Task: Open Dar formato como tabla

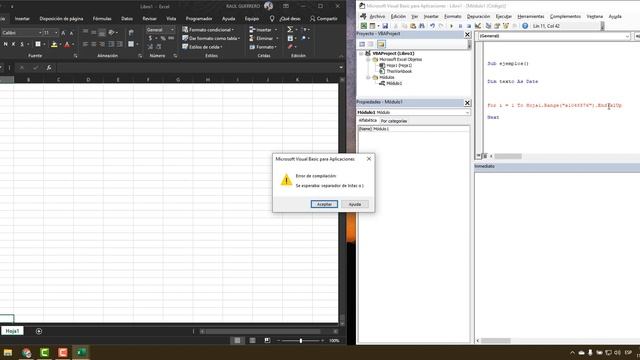Action: [x=211, y=38]
